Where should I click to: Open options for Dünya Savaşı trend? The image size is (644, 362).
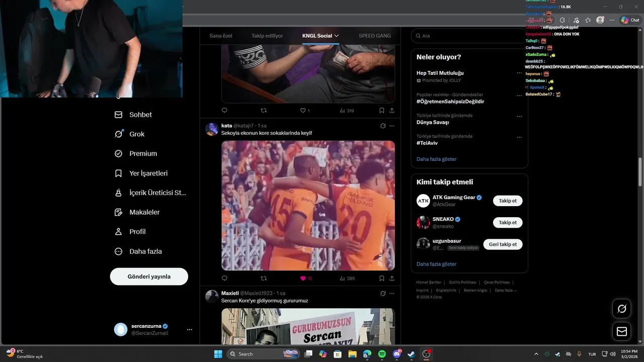pos(519,116)
